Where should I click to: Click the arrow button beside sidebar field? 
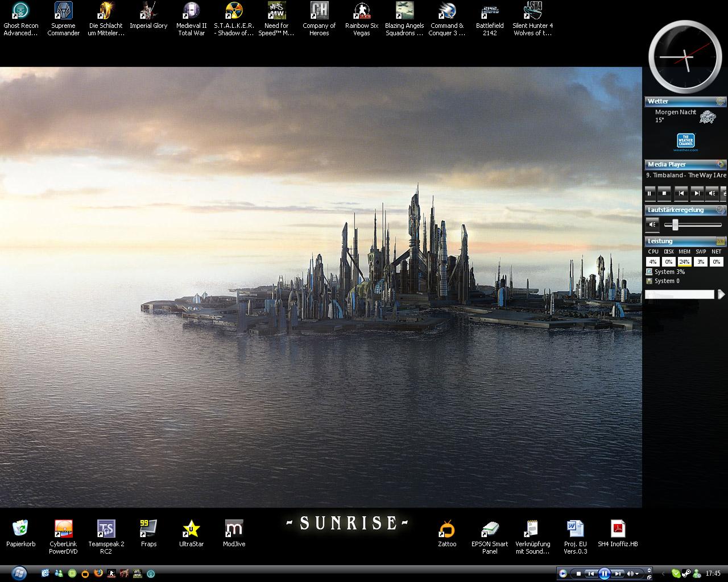point(721,294)
